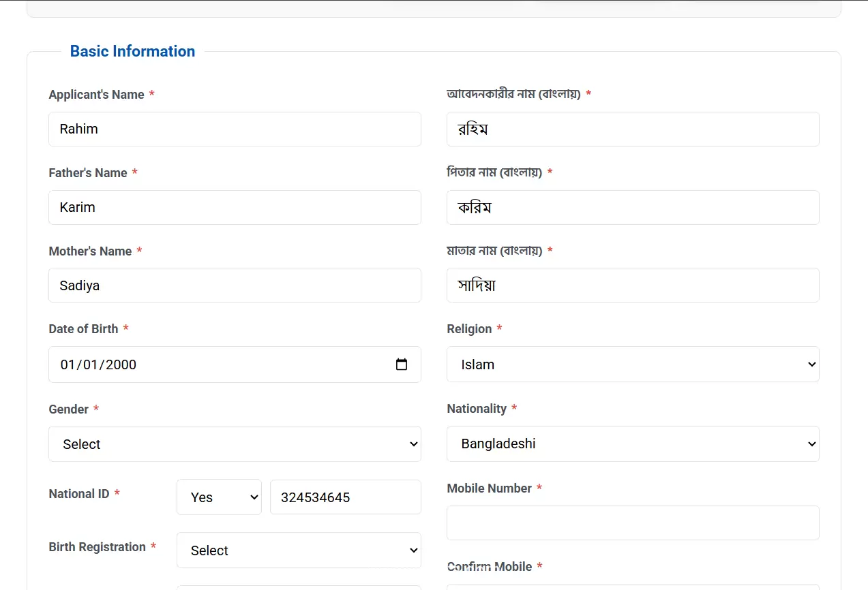Click the Father's Name label
The height and width of the screenshot is (590, 868).
click(88, 173)
